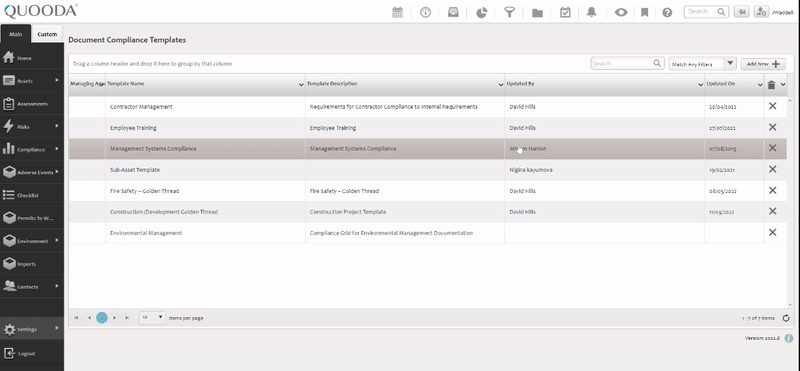Go to the last page in pager
The height and width of the screenshot is (371, 800).
[128, 317]
